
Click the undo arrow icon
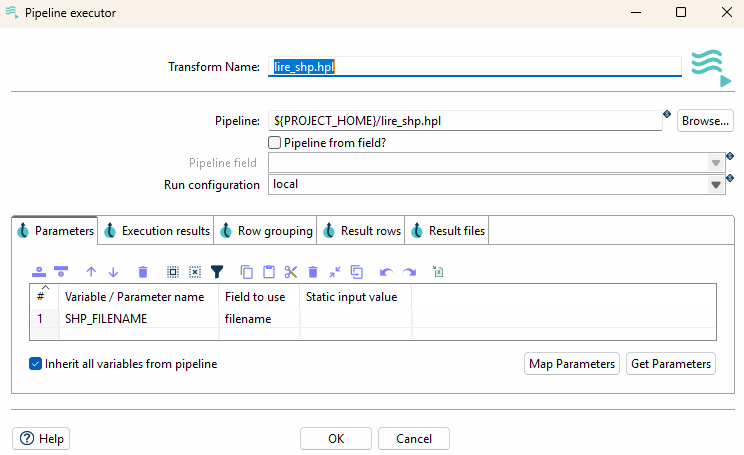point(386,271)
